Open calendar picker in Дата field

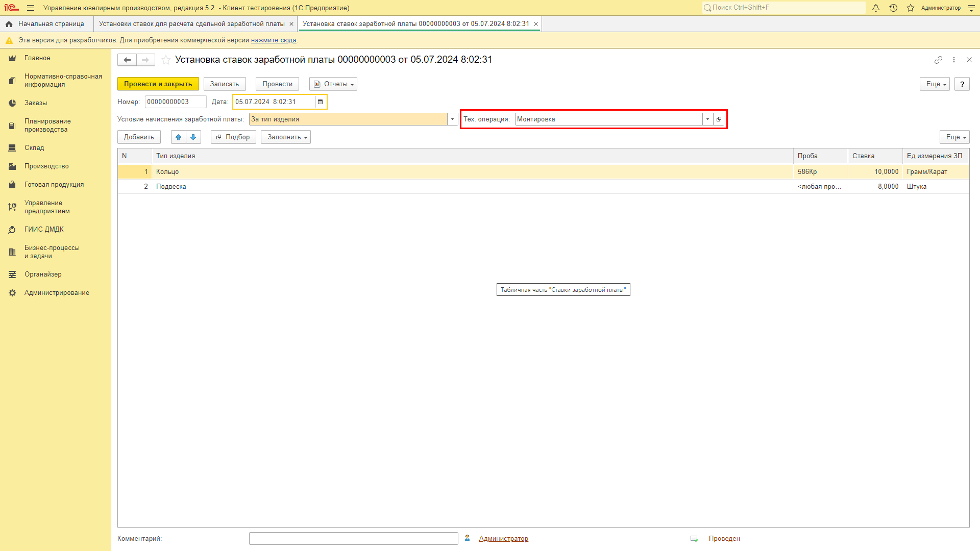point(321,102)
